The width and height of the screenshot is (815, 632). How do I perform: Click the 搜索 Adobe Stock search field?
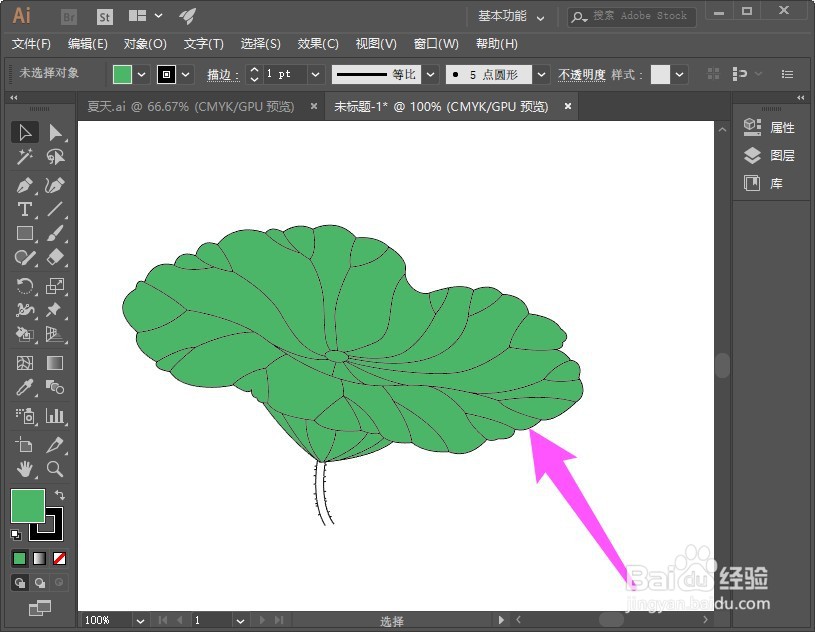coord(632,17)
